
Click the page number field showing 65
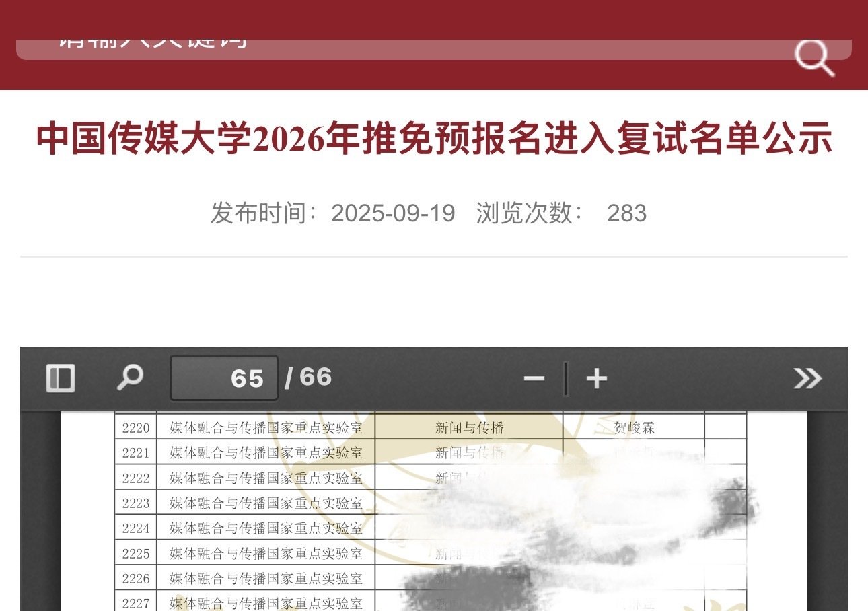[224, 378]
